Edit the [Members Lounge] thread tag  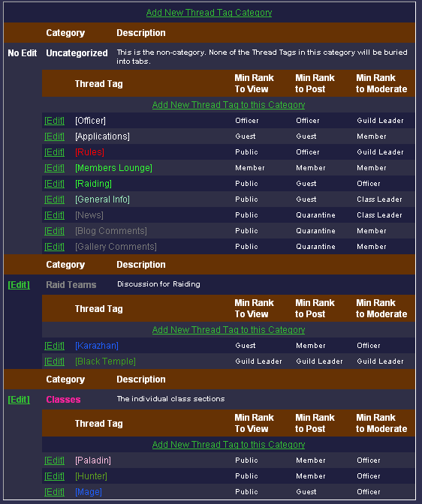click(x=54, y=168)
